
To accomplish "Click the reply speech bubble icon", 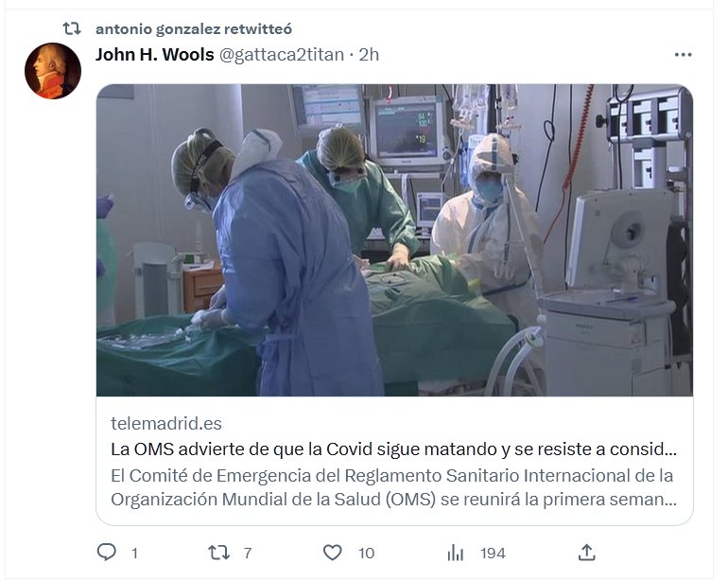I will click(106, 553).
